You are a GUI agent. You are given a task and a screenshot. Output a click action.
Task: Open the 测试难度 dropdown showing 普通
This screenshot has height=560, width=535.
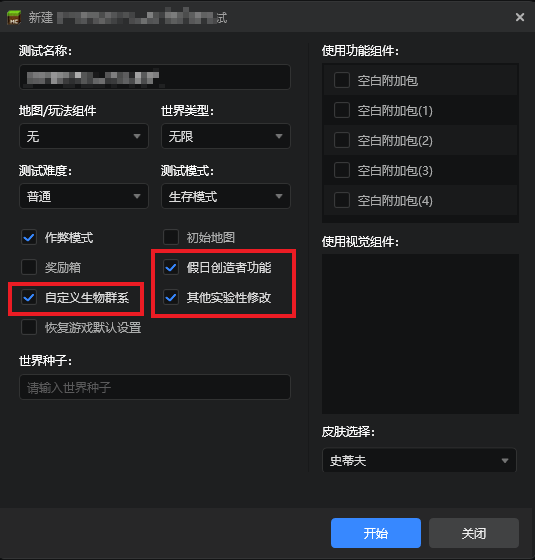coord(84,196)
